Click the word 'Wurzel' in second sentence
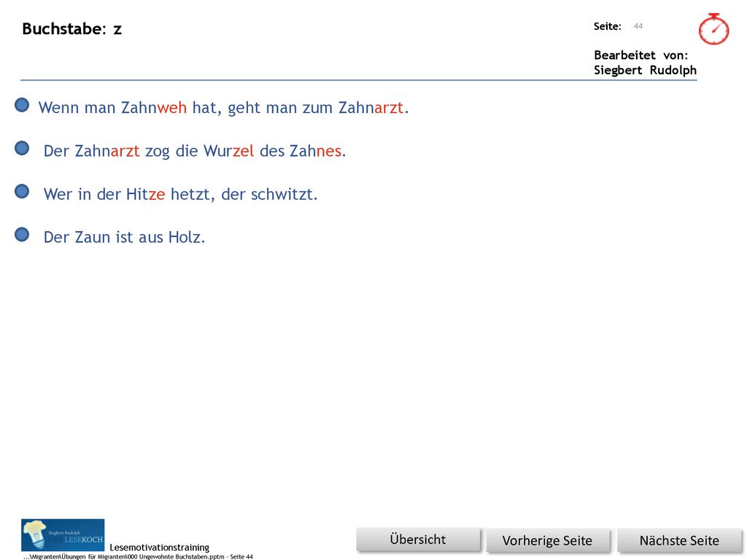 [x=228, y=151]
